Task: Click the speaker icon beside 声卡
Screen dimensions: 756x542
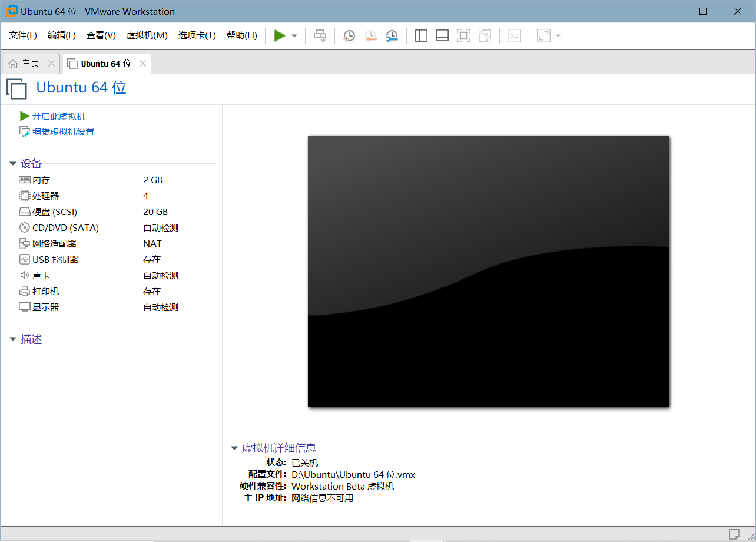Action: coord(24,275)
